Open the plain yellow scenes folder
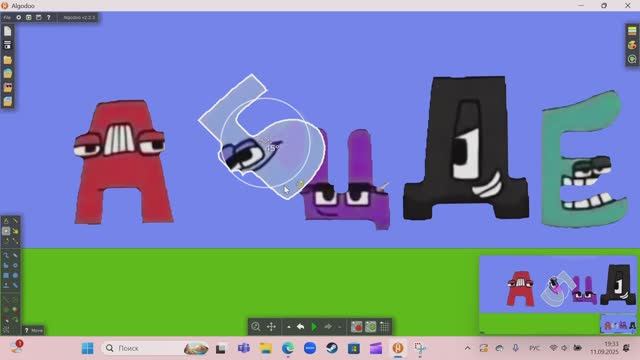This screenshot has width=640, height=360. tap(7, 60)
